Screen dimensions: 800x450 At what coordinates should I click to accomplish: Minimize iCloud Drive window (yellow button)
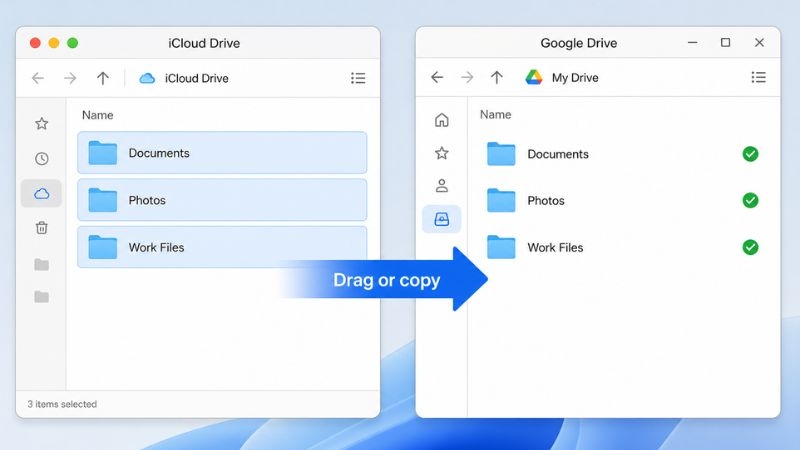pyautogui.click(x=54, y=43)
